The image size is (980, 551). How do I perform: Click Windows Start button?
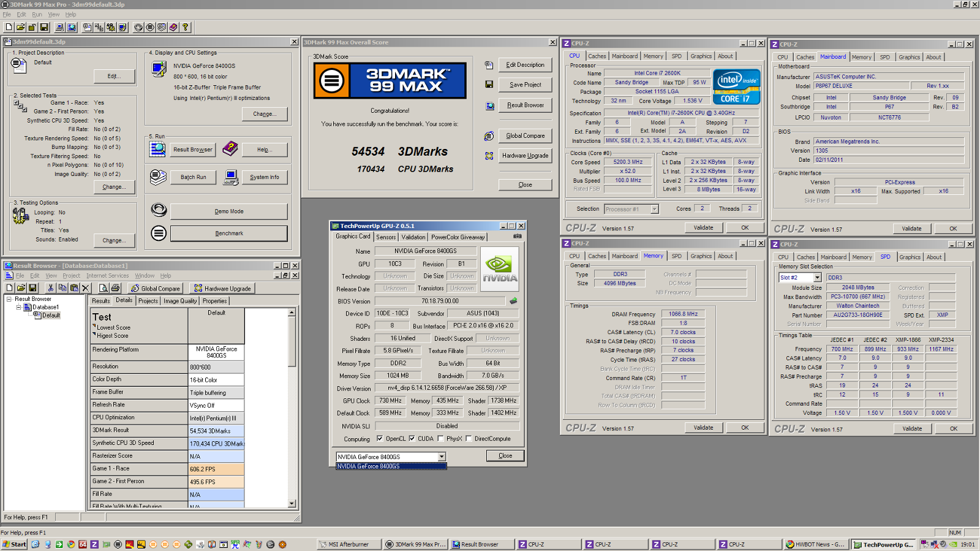(x=14, y=544)
